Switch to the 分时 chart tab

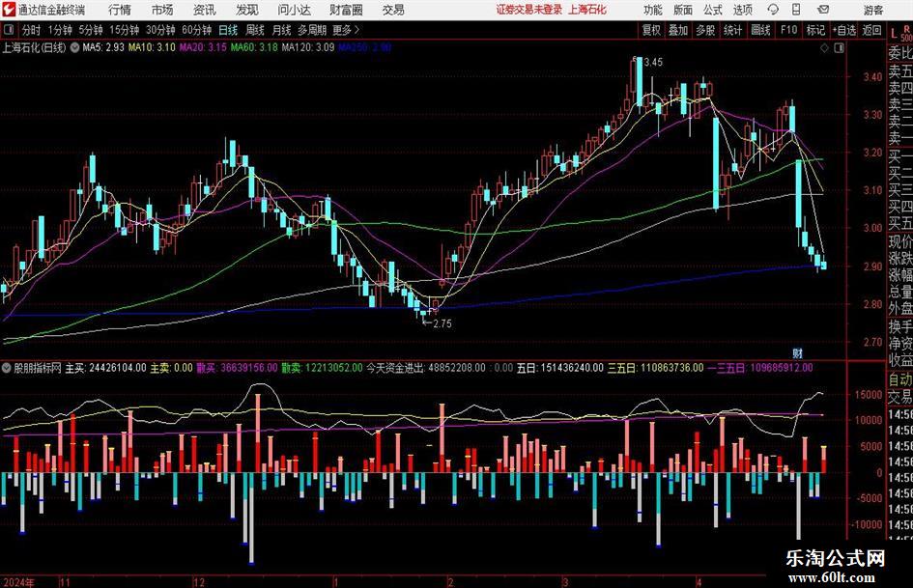(x=31, y=30)
